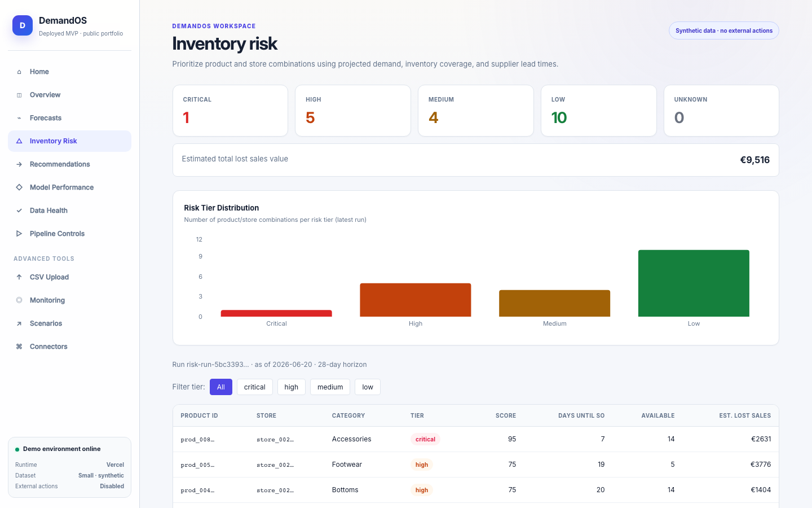Filter table by high tier
This screenshot has height=508, width=812.
[x=292, y=387]
